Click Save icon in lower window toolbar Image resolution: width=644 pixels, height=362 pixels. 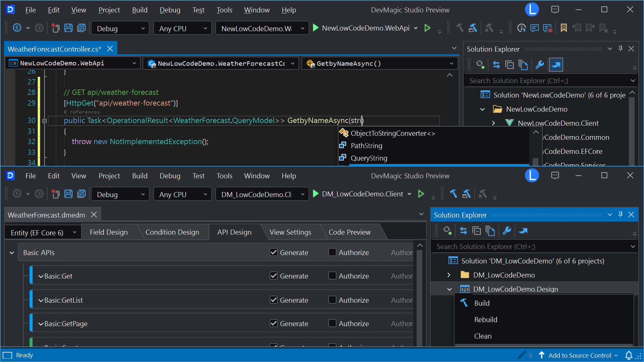[x=68, y=194]
